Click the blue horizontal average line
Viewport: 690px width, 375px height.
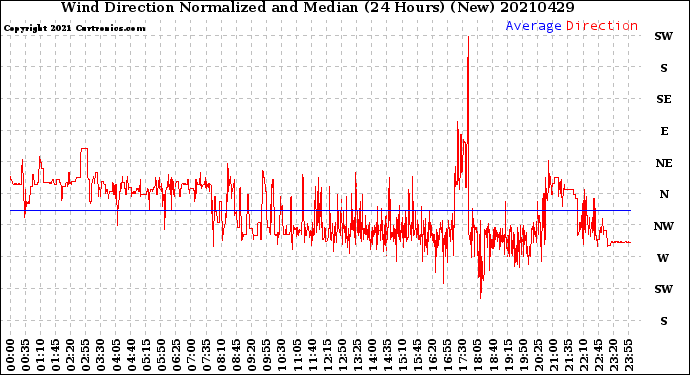320,210
